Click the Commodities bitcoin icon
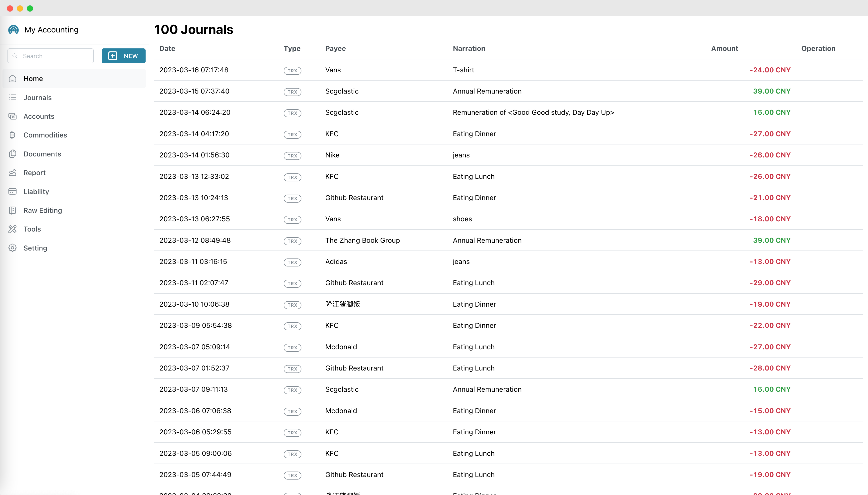The width and height of the screenshot is (868, 495). tap(12, 135)
